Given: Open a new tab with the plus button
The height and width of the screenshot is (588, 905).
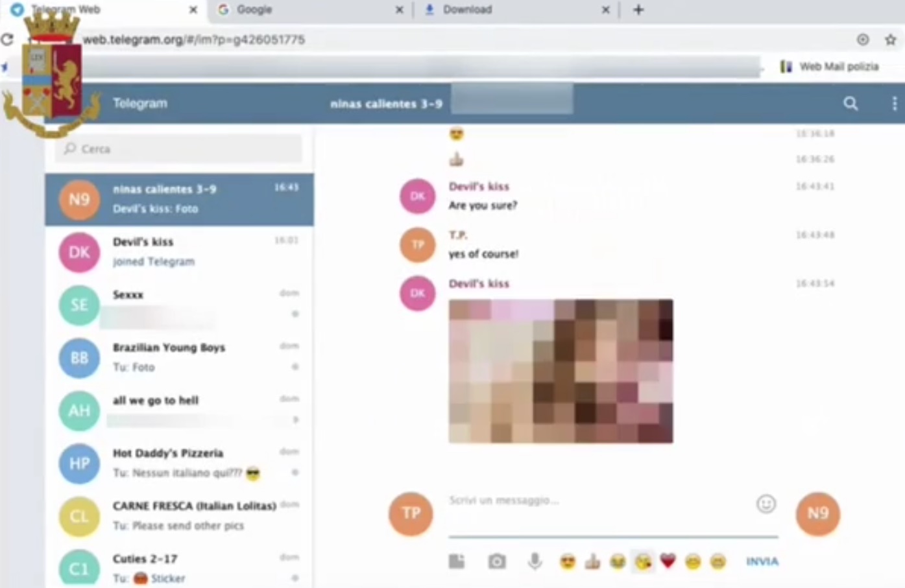Looking at the screenshot, I should pos(638,10).
